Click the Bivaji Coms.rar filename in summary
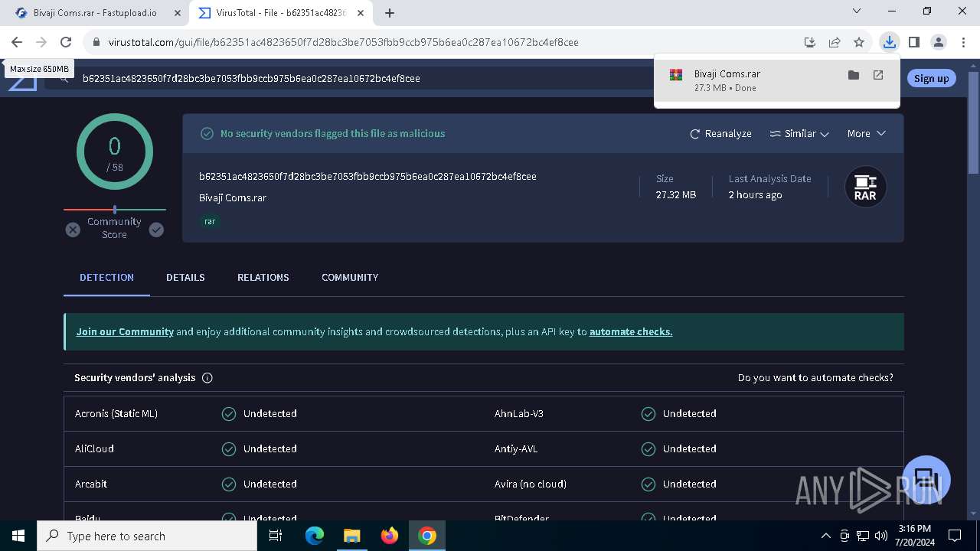 coord(233,197)
